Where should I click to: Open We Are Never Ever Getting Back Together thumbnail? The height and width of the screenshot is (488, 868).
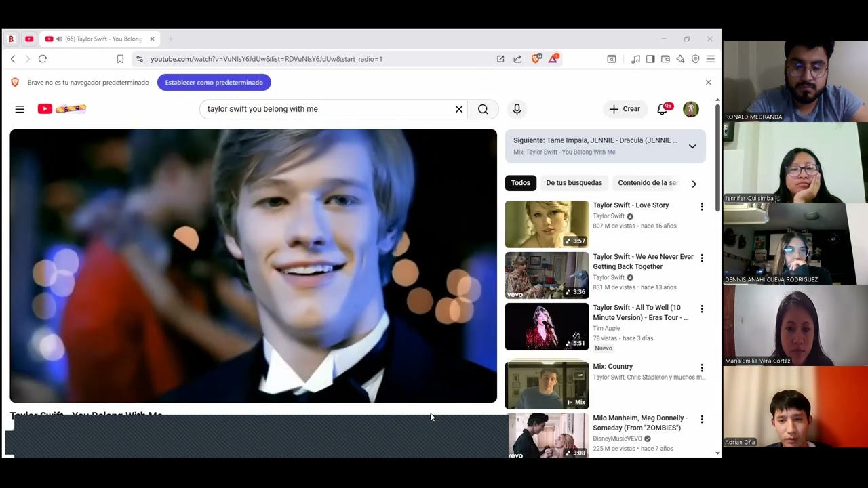pos(547,275)
